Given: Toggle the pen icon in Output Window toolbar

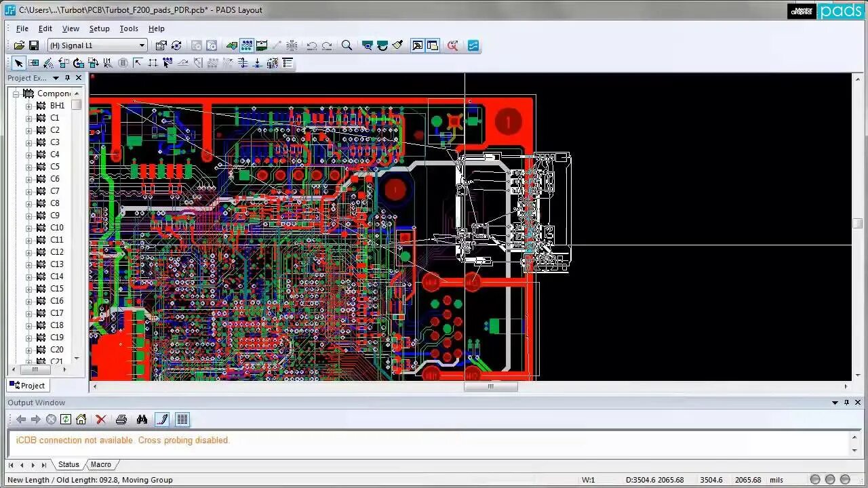Looking at the screenshot, I should [x=162, y=420].
